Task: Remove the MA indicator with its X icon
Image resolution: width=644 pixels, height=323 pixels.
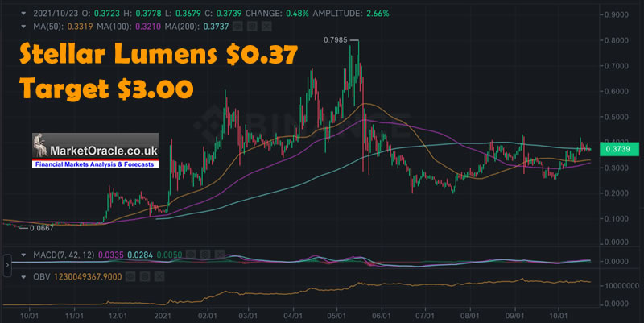Action: coord(266,27)
